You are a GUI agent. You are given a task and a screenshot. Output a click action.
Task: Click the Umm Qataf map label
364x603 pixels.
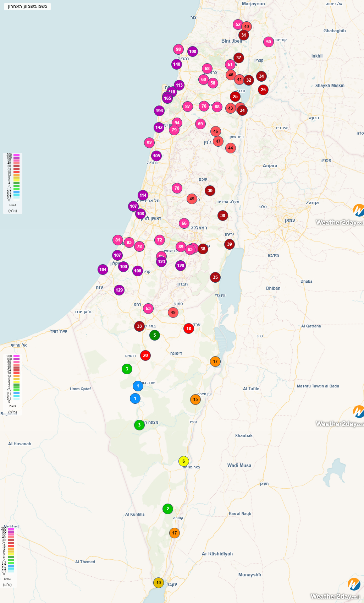click(x=81, y=389)
